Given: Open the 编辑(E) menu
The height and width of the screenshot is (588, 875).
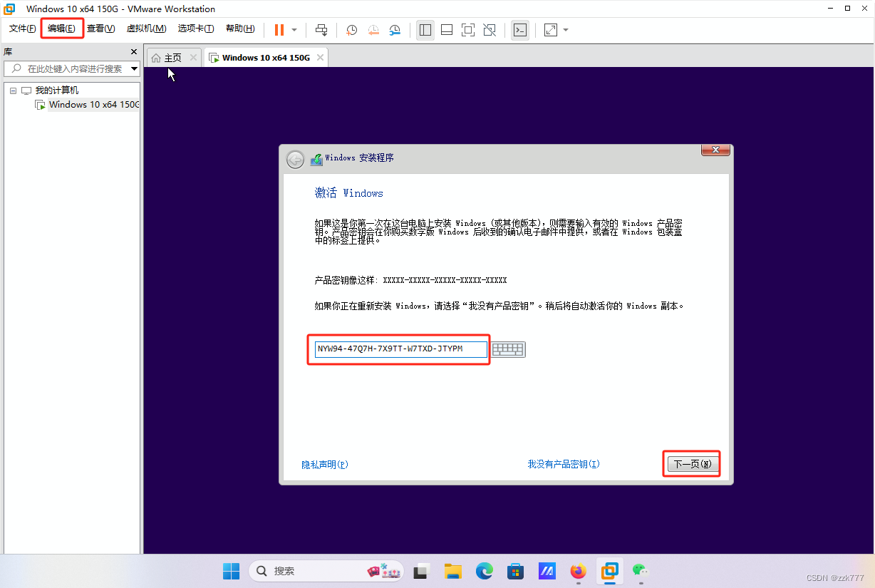Looking at the screenshot, I should (62, 29).
